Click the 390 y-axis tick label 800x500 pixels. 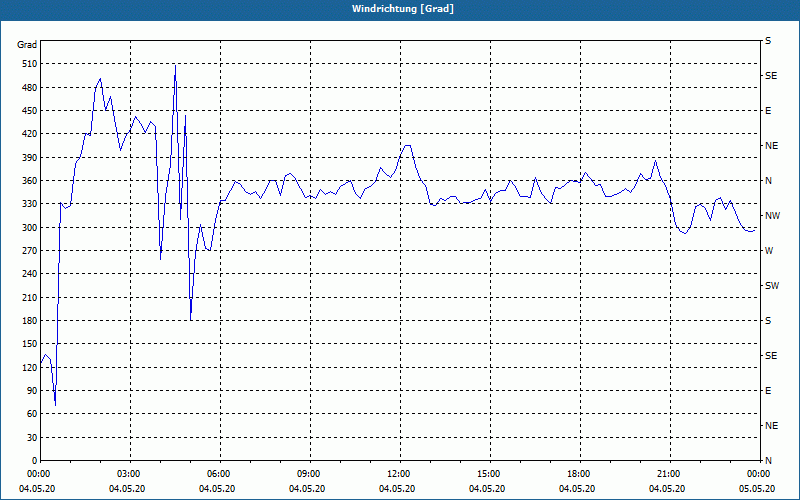click(x=29, y=158)
